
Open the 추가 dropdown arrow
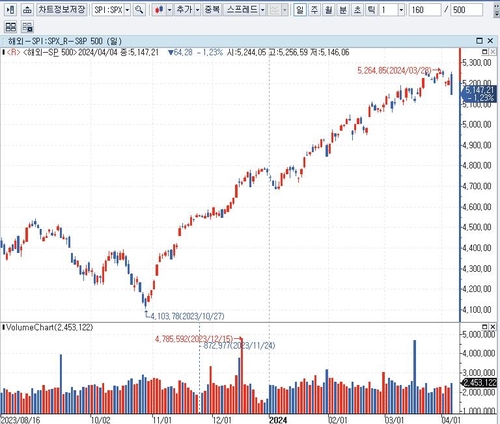pos(197,10)
